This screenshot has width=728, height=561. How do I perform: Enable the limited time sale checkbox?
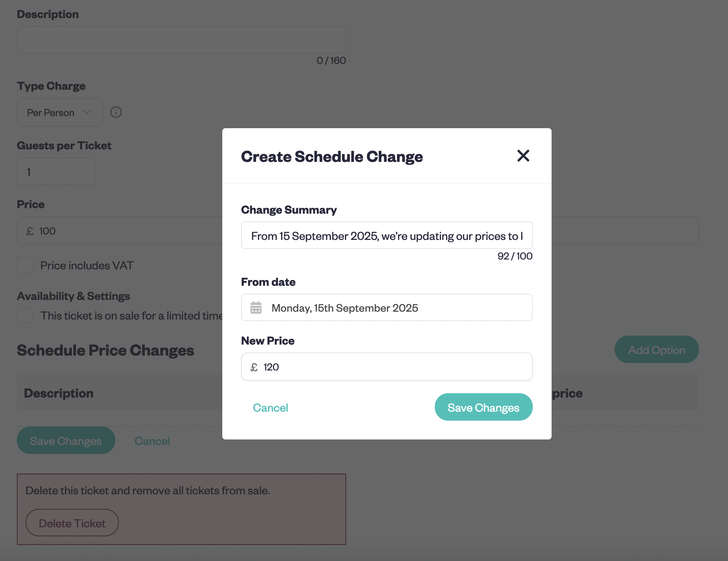click(x=25, y=315)
